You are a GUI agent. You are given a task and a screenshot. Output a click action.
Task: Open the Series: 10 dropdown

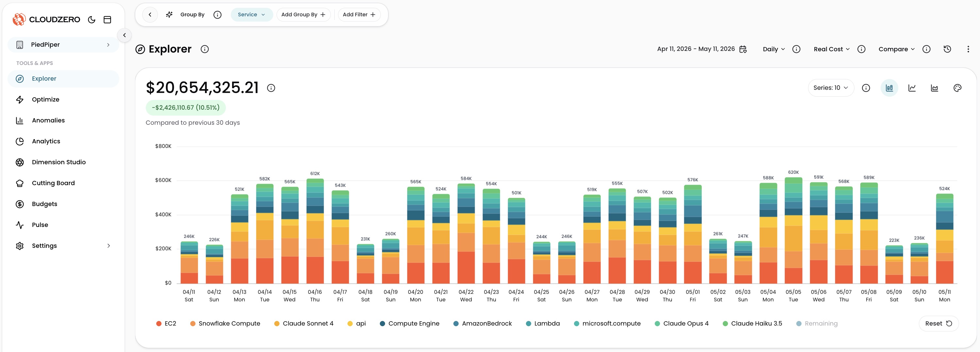[831, 88]
